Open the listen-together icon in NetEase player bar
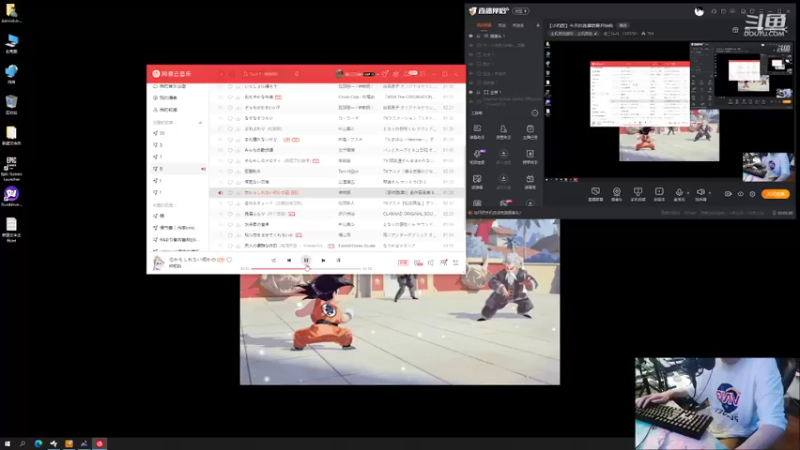800x450 pixels. [x=443, y=263]
